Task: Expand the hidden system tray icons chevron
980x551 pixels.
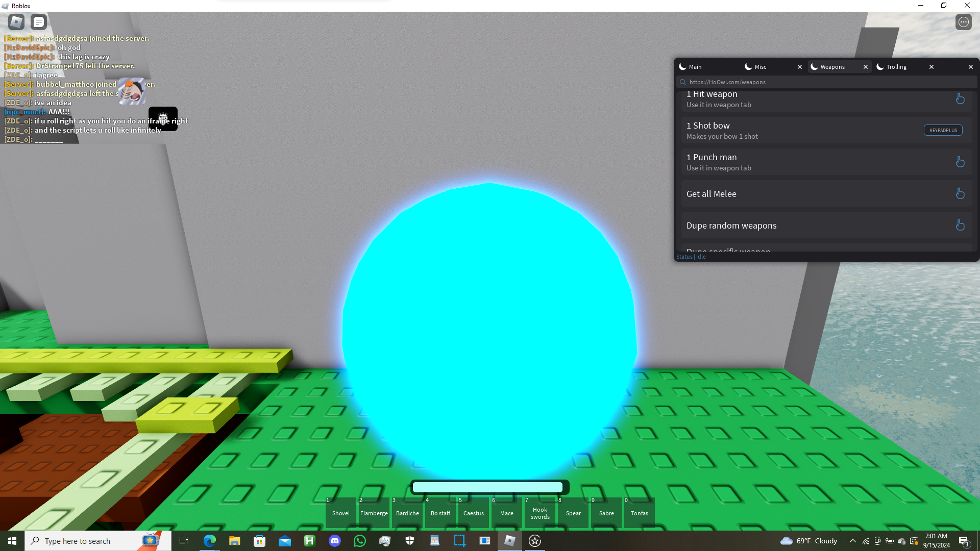Action: coord(852,541)
